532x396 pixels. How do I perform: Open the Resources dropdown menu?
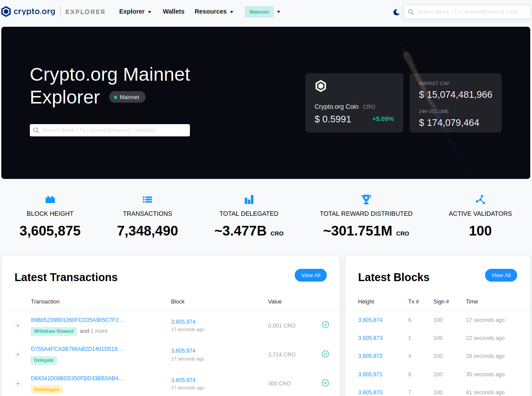pyautogui.click(x=214, y=11)
